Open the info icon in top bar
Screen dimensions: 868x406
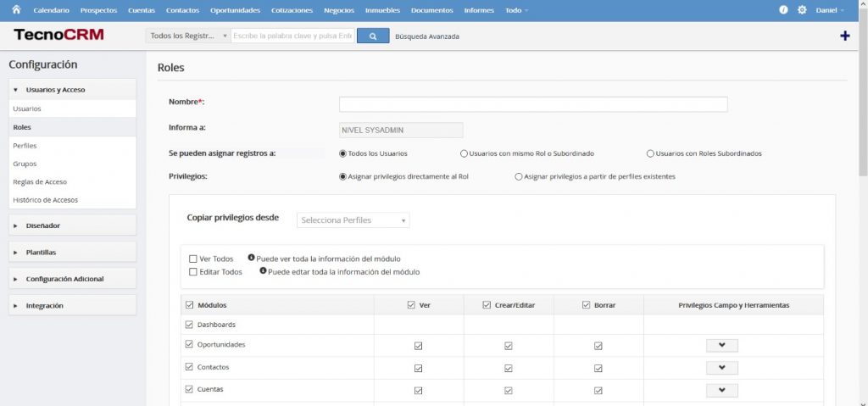783,10
